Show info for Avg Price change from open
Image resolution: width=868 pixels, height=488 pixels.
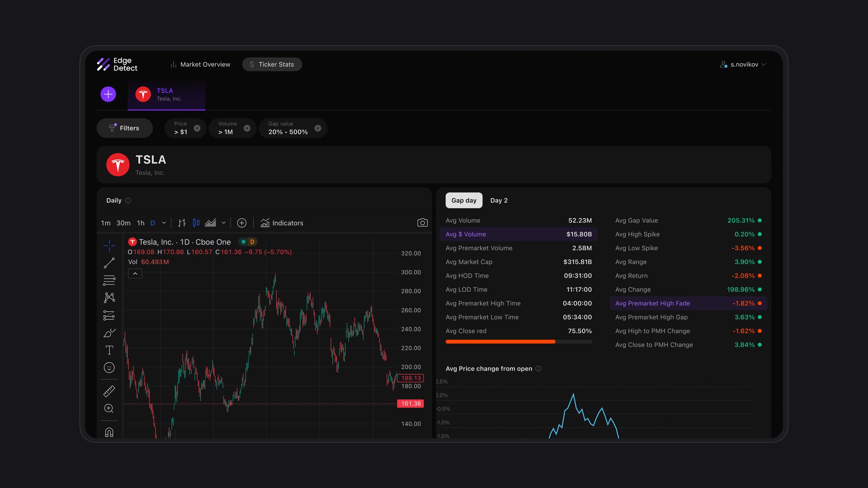[538, 369]
